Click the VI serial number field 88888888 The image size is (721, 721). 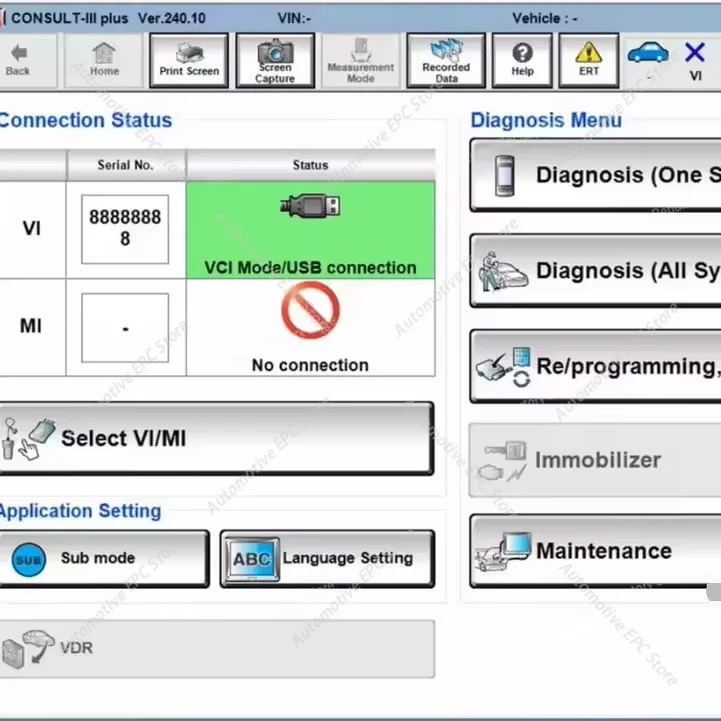(x=125, y=229)
